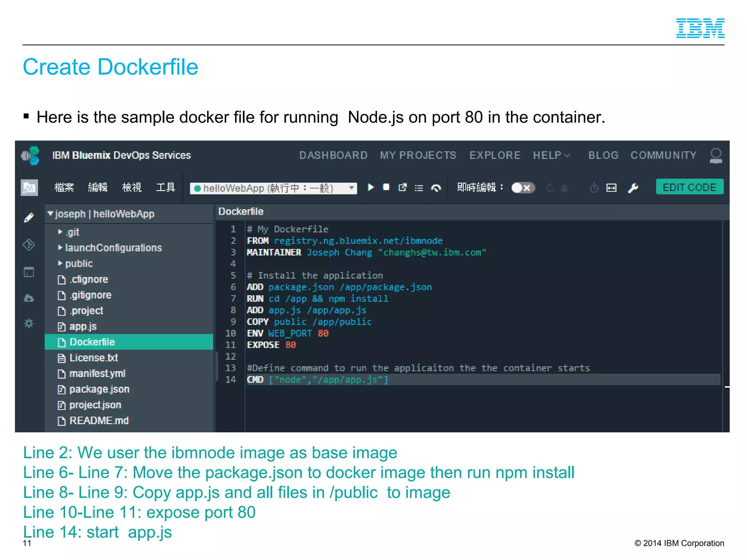The height and width of the screenshot is (560, 747).
Task: Click the IBM logo on the slide
Action: click(x=700, y=28)
